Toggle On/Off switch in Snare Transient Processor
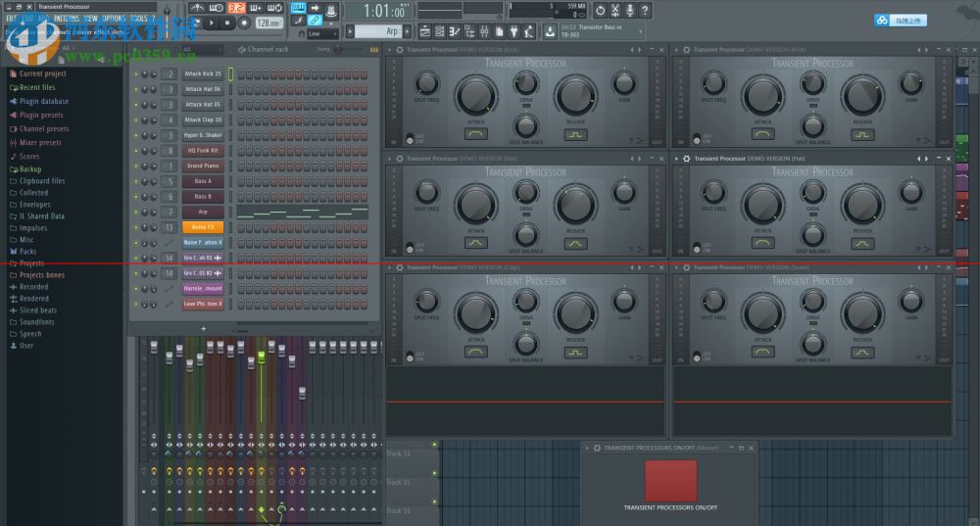 tap(696, 357)
